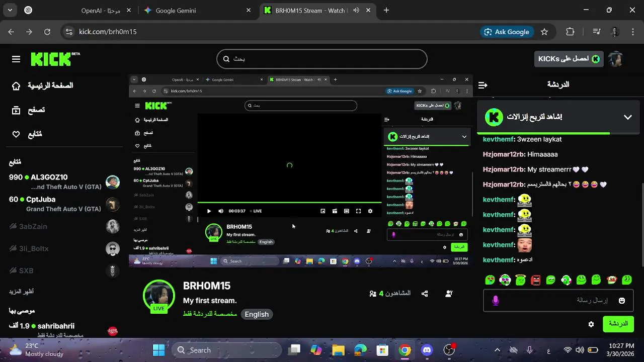This screenshot has height=362, width=644.
Task: Click the BRH0M15 live avatar thumbnail
Action: pyautogui.click(x=159, y=296)
